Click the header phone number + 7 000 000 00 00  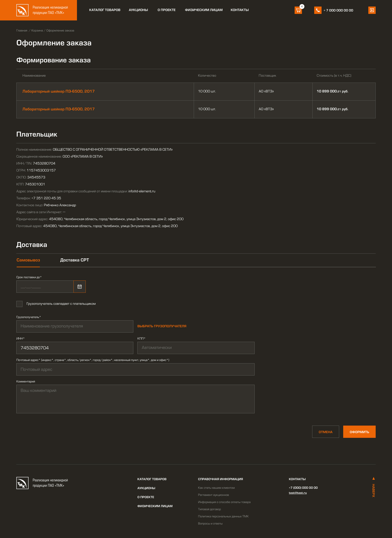(x=338, y=10)
